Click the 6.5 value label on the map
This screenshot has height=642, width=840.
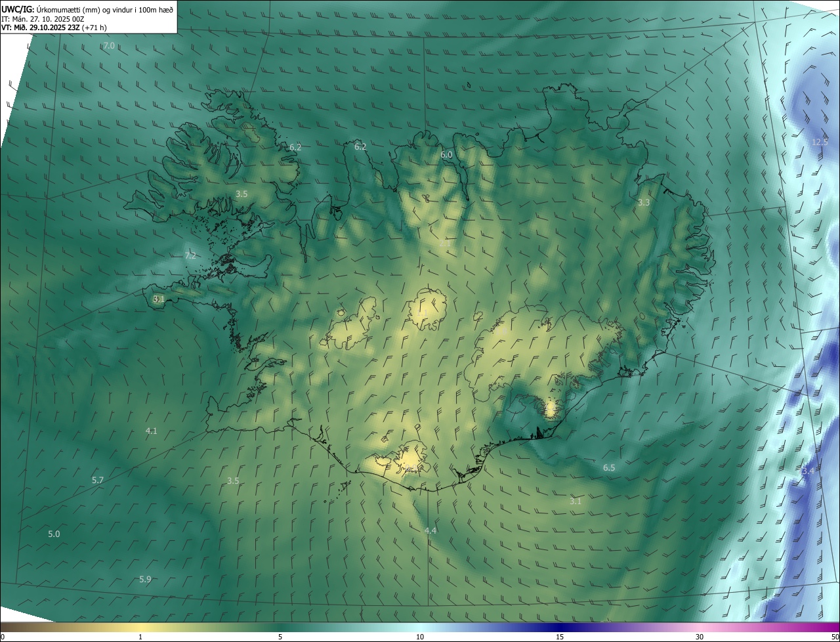[609, 467]
